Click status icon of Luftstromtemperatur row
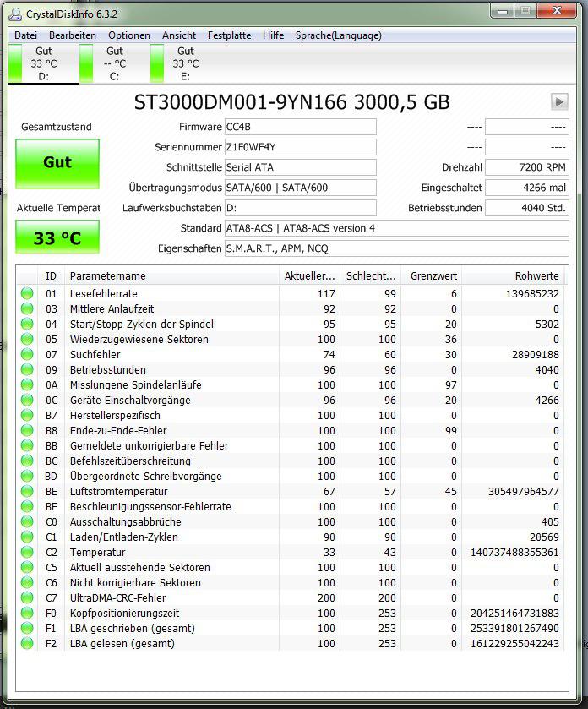The image size is (588, 709). coord(27,491)
